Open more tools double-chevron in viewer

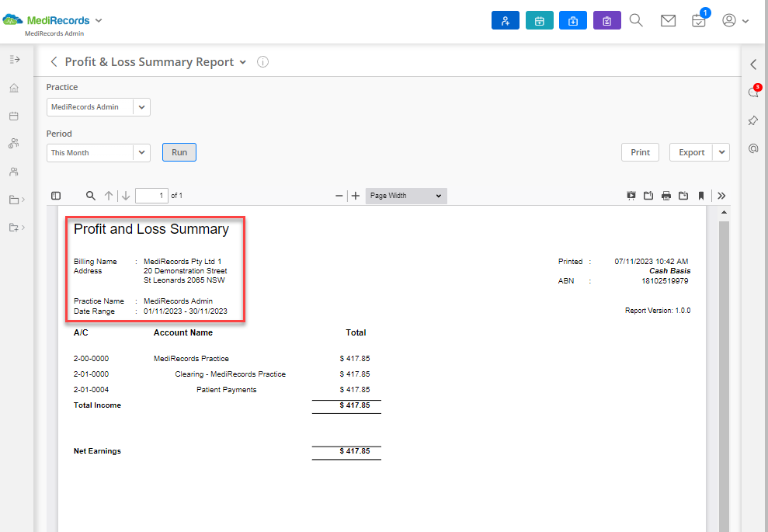[721, 196]
